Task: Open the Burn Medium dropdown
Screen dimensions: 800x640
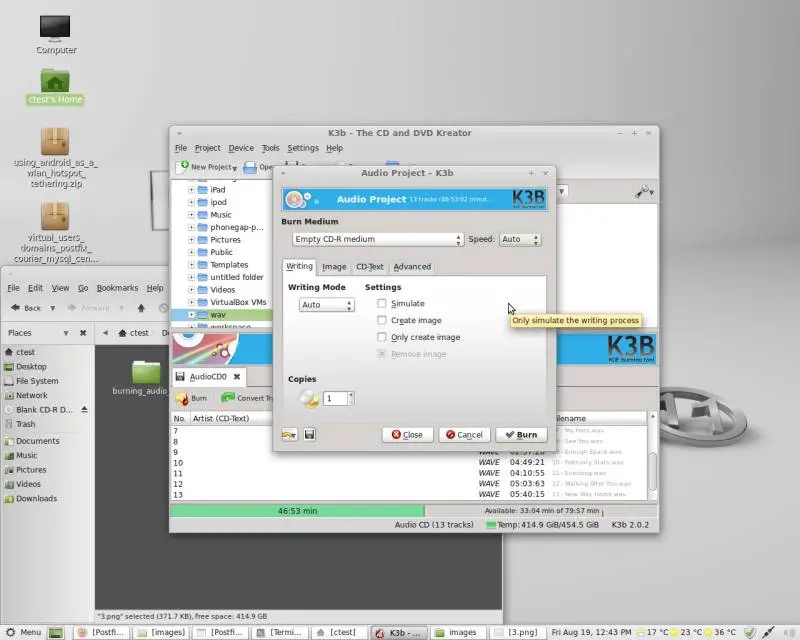Action: (378, 239)
